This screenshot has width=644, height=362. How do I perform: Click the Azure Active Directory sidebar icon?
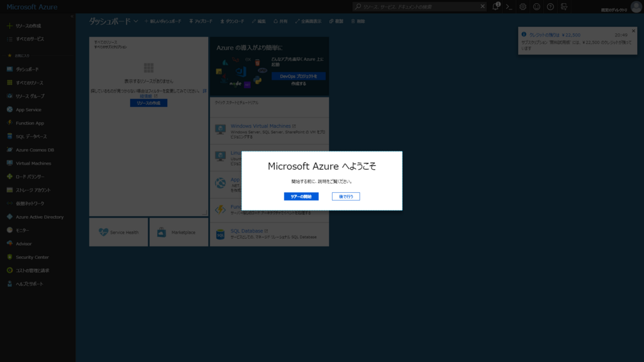[9, 217]
